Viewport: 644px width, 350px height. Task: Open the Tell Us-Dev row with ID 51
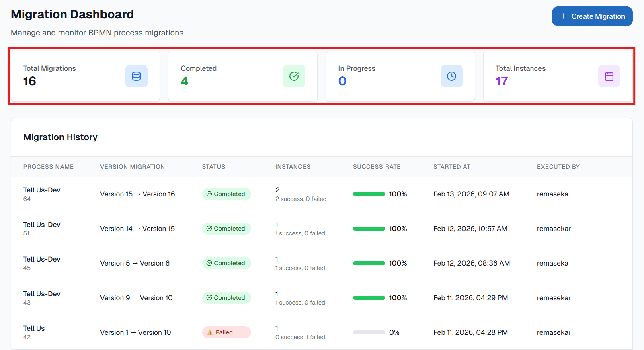coord(322,229)
